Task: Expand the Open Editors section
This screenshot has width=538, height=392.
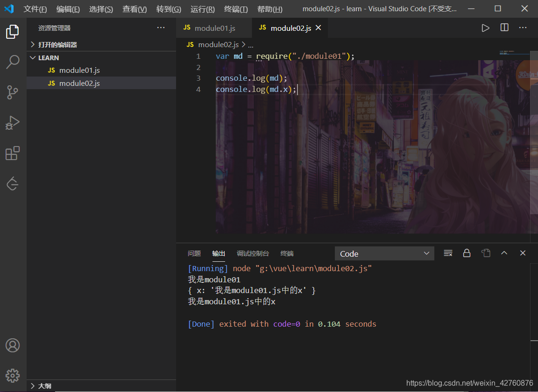Action: click(101, 45)
